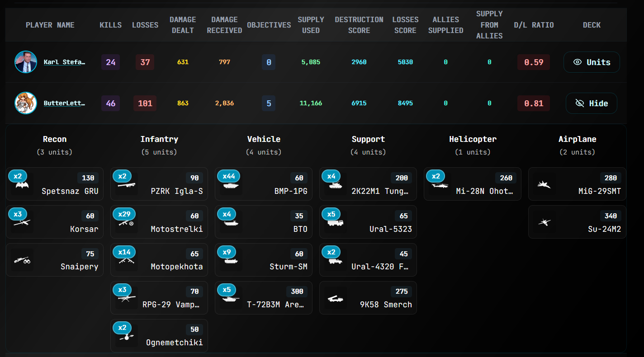Open Karl Stefa... player avatar
Screen dimensions: 644x357
(26, 62)
